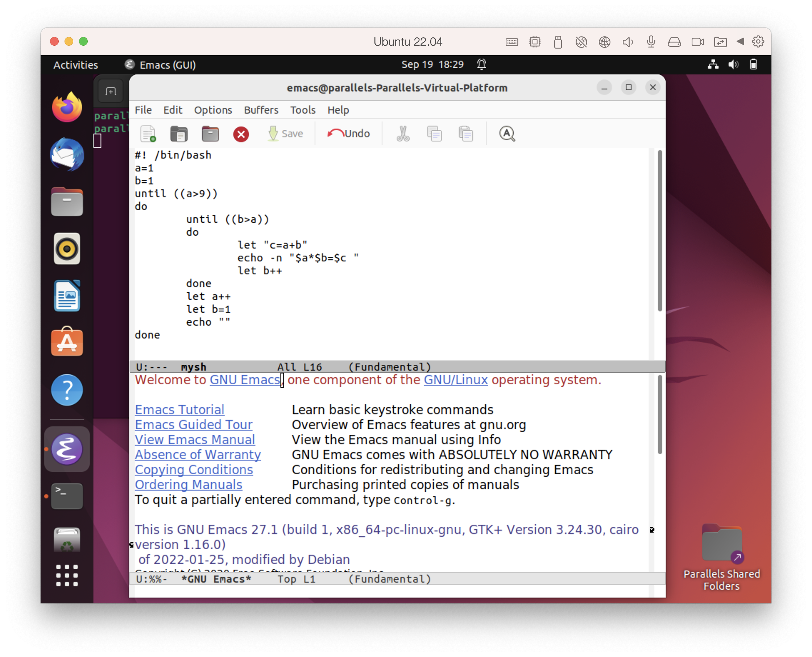The width and height of the screenshot is (812, 657).
Task: Click the Parallels keyboard icon in title bar
Action: tap(511, 42)
